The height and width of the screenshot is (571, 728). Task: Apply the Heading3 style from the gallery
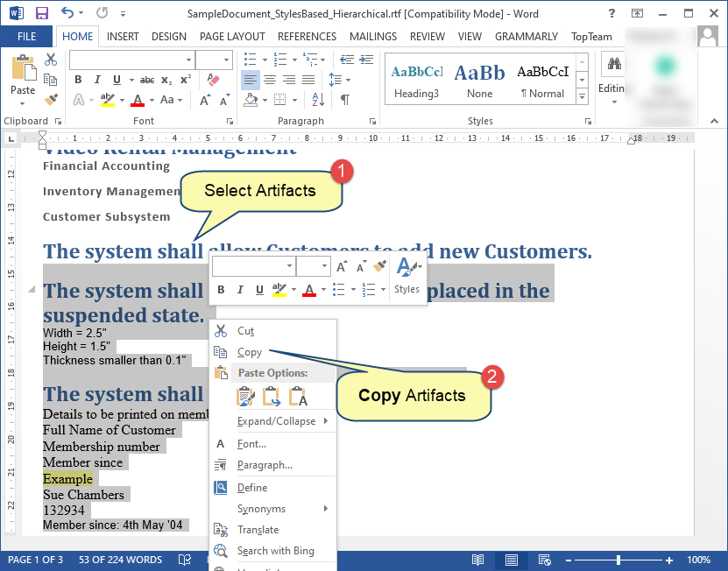click(x=416, y=80)
